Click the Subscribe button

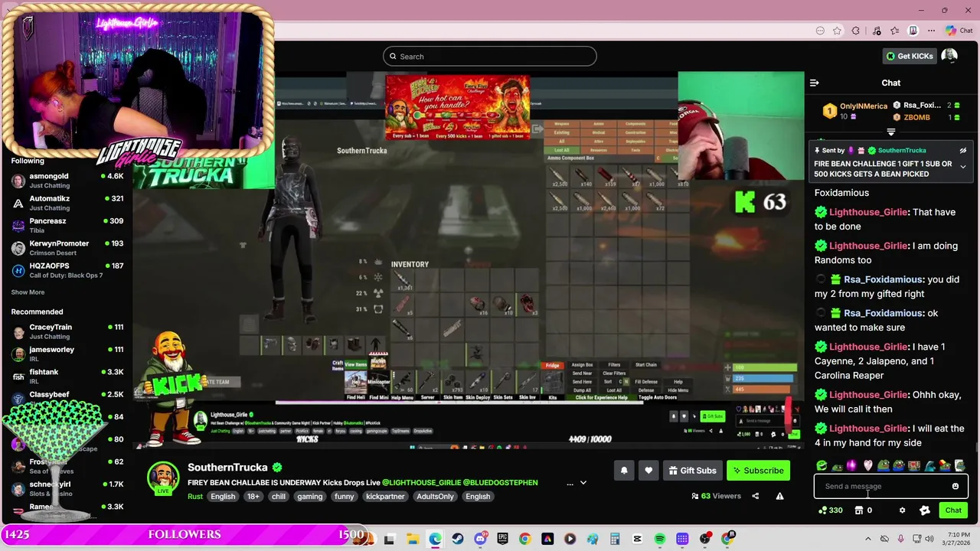coord(758,471)
